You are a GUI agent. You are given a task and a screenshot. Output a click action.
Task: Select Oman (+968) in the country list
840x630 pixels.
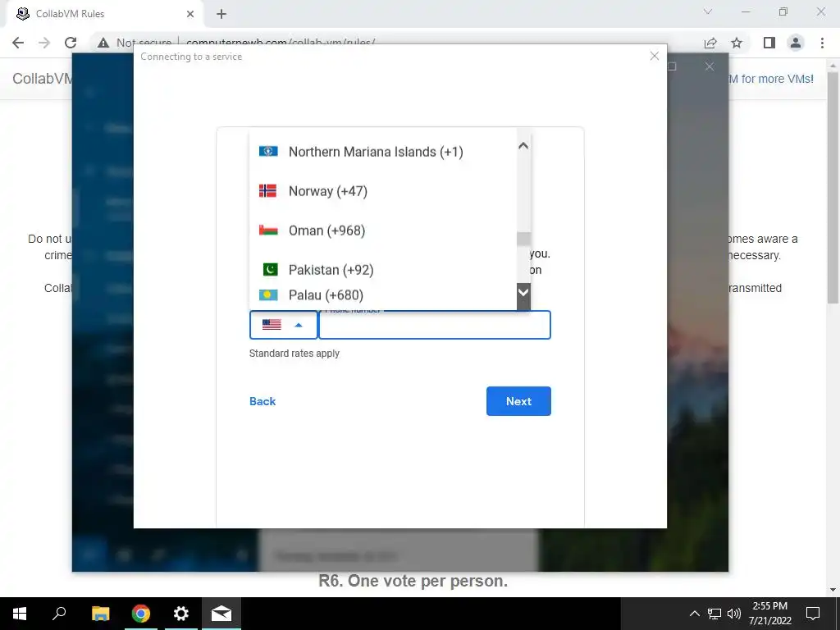[x=383, y=231]
